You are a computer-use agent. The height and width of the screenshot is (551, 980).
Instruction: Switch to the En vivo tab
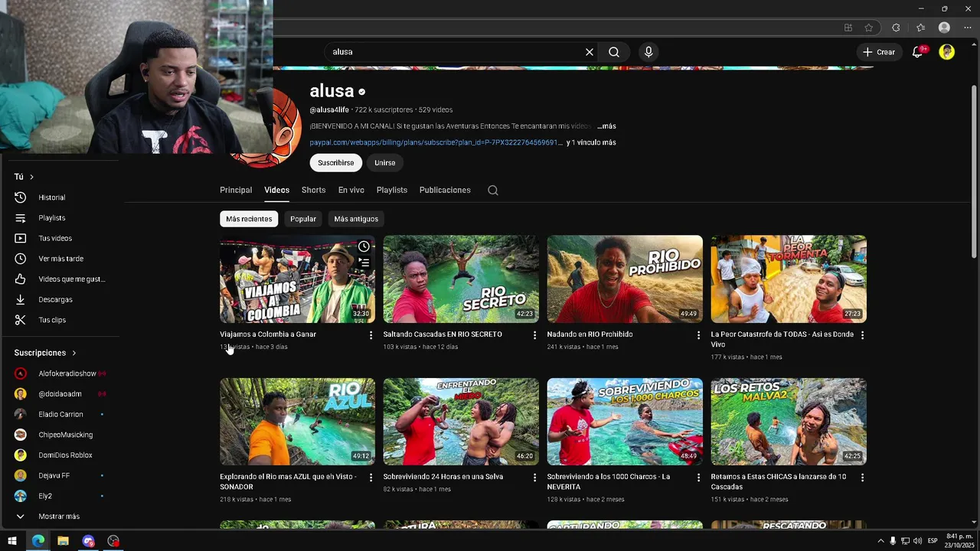pos(351,191)
